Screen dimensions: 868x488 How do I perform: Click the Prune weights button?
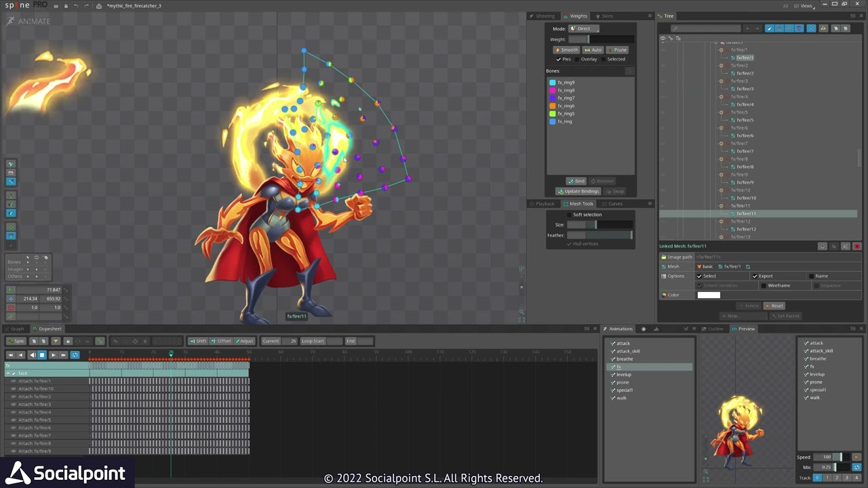pos(618,49)
